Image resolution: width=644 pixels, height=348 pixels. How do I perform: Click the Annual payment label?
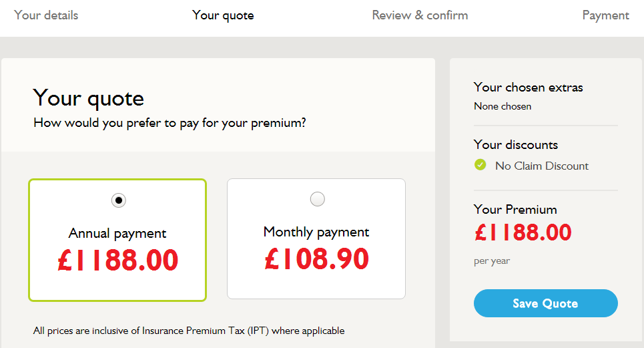(117, 233)
